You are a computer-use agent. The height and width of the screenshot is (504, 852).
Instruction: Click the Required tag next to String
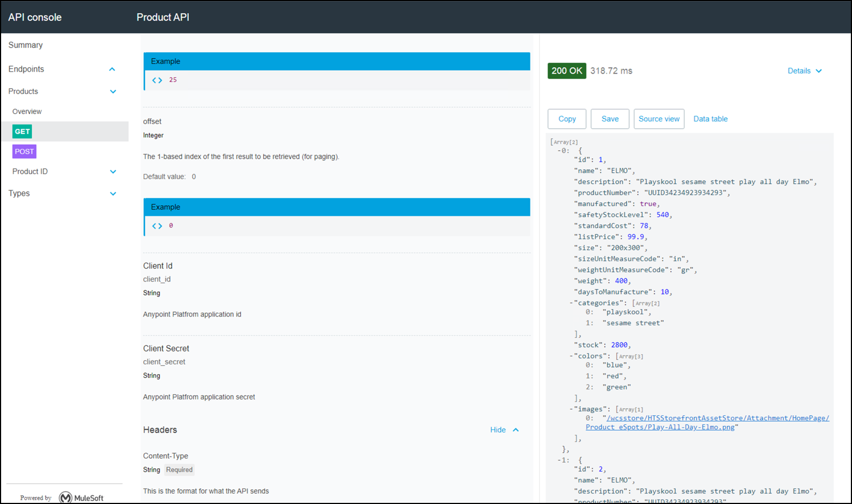(x=180, y=470)
